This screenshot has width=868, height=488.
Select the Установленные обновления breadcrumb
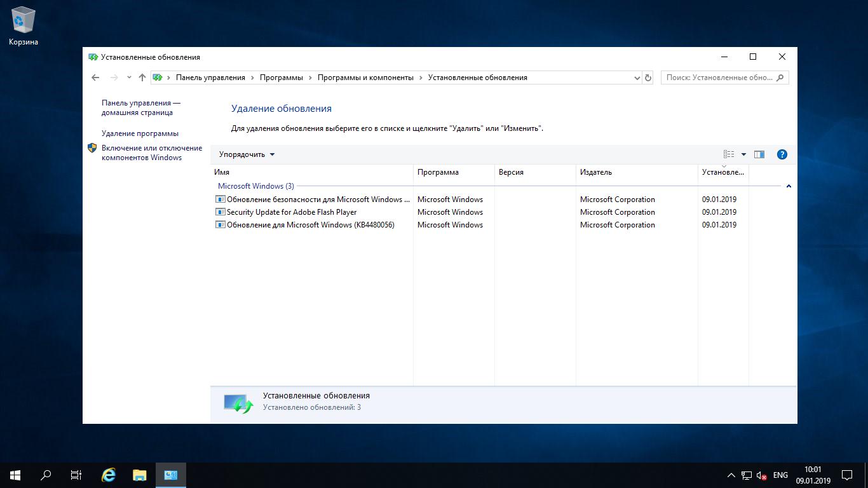click(478, 78)
